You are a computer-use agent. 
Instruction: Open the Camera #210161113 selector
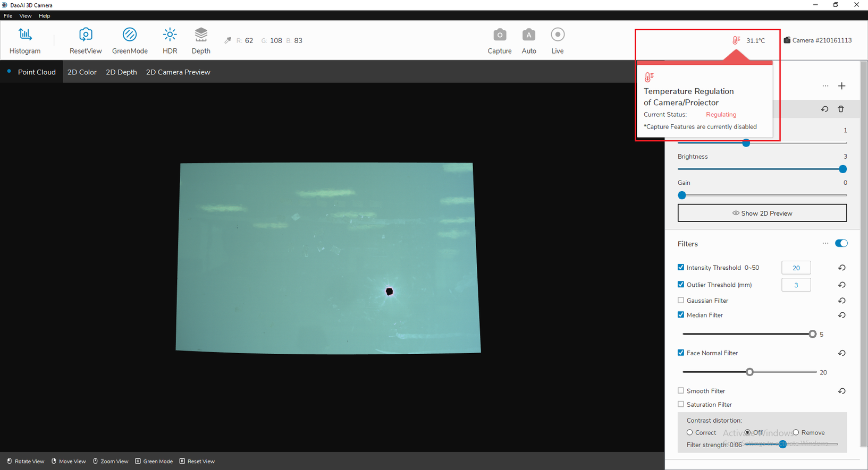817,40
